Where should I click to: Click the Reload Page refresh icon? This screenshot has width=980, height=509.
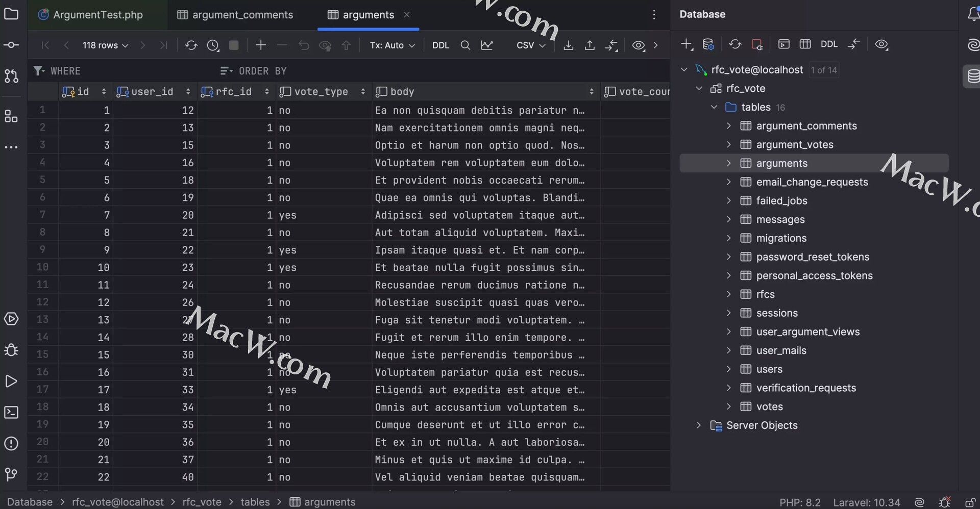(191, 45)
